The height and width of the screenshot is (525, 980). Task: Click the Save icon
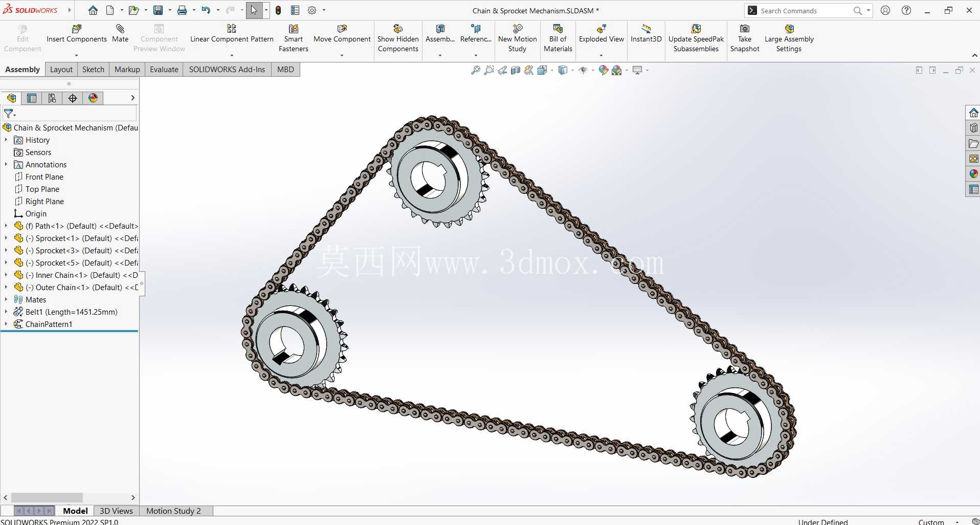[x=158, y=10]
